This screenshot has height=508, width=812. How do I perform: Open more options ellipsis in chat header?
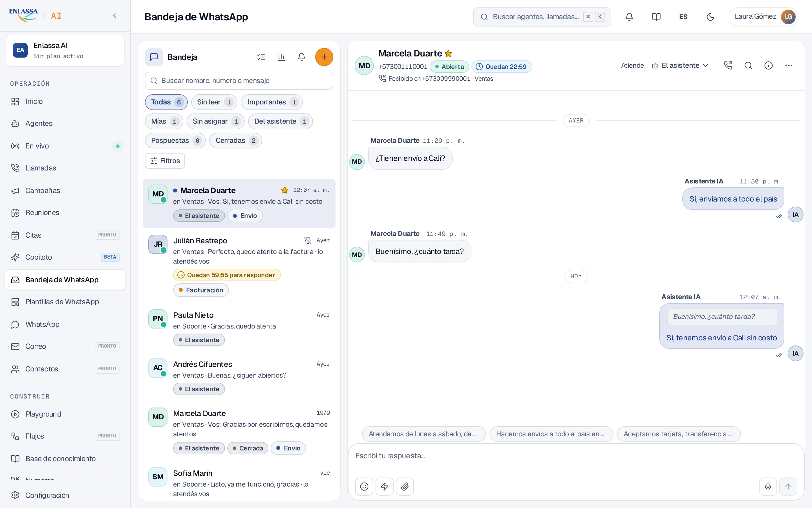click(x=789, y=65)
